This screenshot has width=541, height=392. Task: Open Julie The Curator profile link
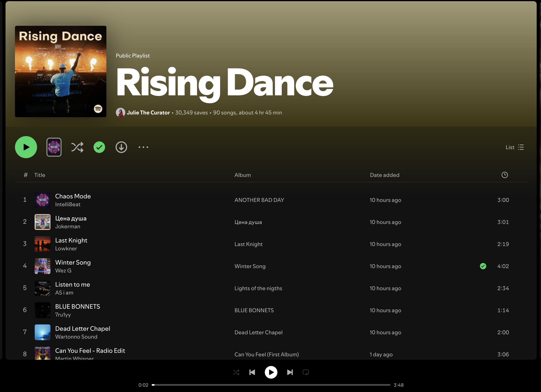click(x=148, y=112)
